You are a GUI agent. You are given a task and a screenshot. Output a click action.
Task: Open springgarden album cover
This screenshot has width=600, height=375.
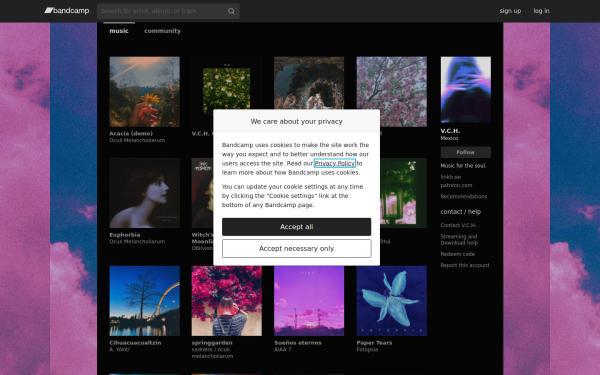pyautogui.click(x=227, y=301)
